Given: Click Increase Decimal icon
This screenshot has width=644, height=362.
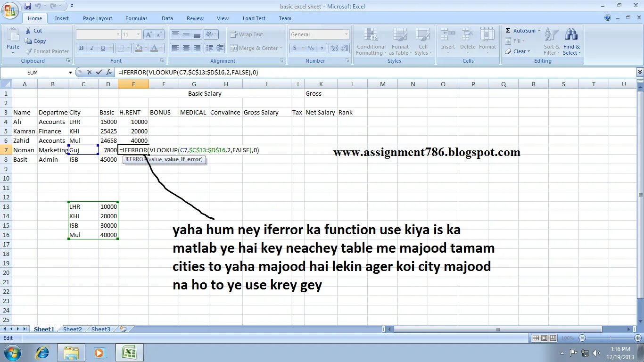Looking at the screenshot, I should pyautogui.click(x=334, y=48).
